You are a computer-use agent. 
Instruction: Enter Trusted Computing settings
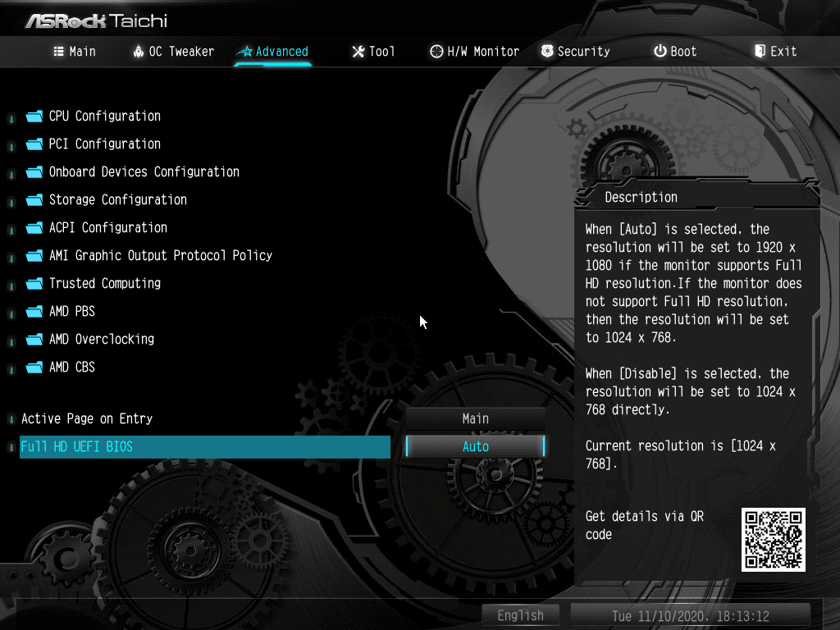[105, 283]
